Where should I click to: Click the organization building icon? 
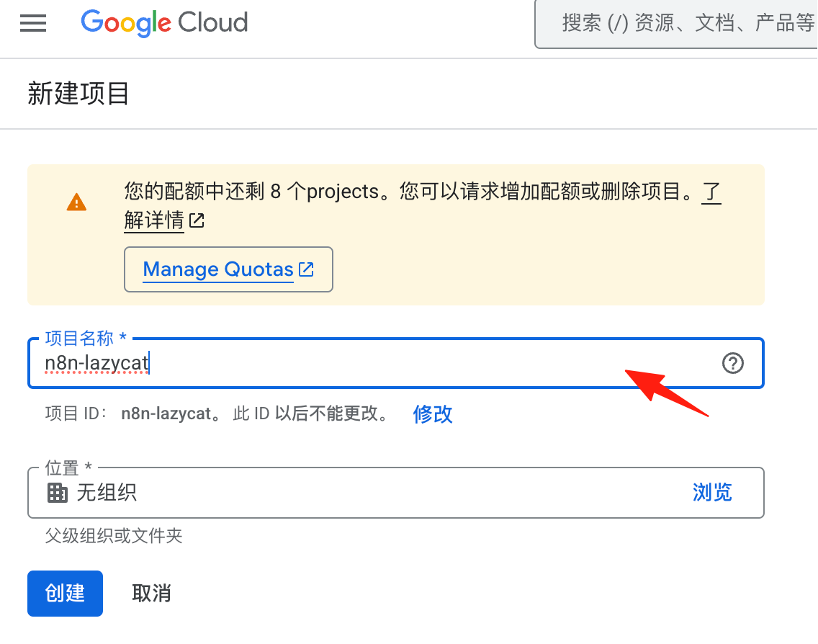58,493
